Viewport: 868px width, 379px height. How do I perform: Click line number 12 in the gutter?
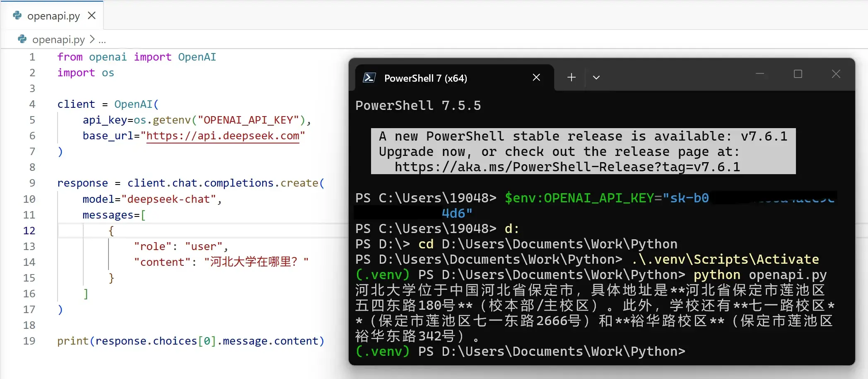pos(29,231)
